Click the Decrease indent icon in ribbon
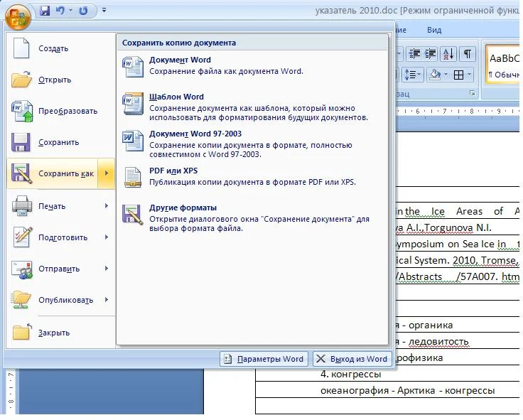523x420 pixels. click(414, 54)
